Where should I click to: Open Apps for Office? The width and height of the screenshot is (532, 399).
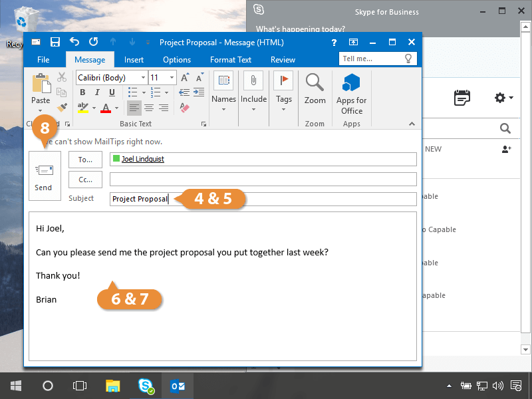(351, 92)
